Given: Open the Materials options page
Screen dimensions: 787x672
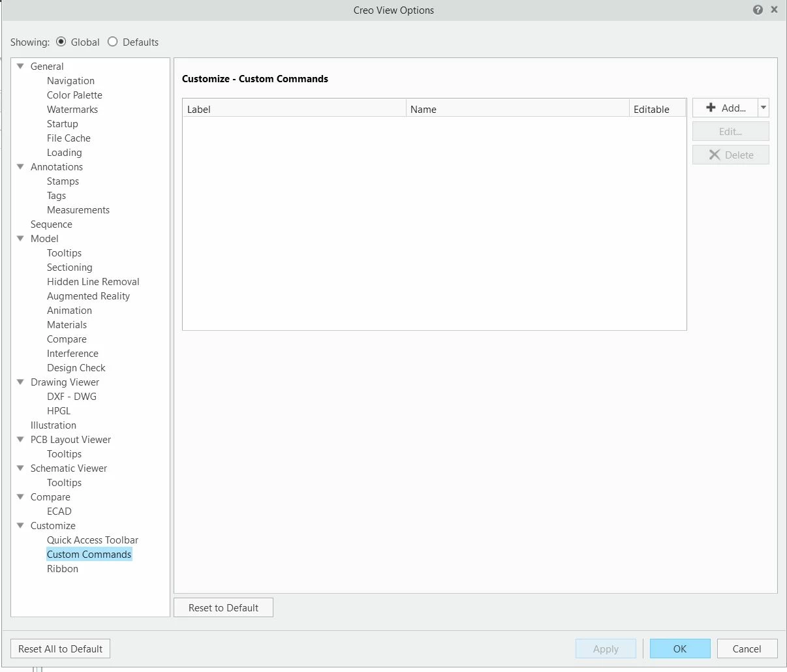Looking at the screenshot, I should tap(67, 324).
